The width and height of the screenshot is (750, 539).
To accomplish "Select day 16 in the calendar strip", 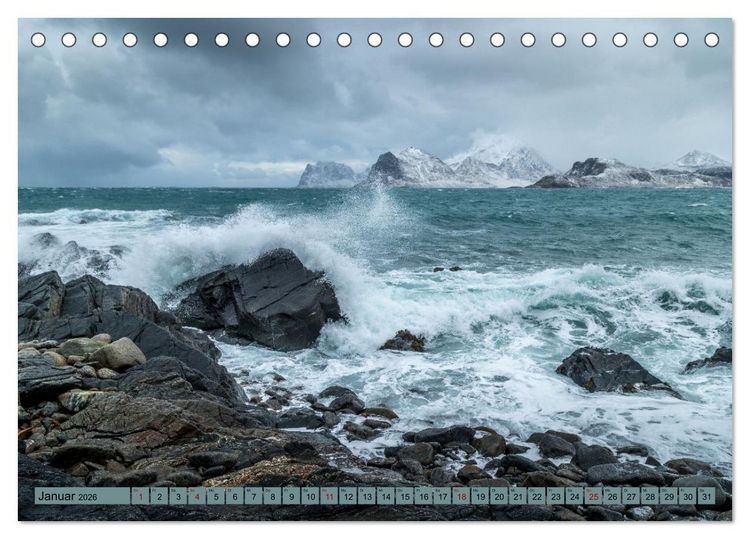I will tap(424, 496).
